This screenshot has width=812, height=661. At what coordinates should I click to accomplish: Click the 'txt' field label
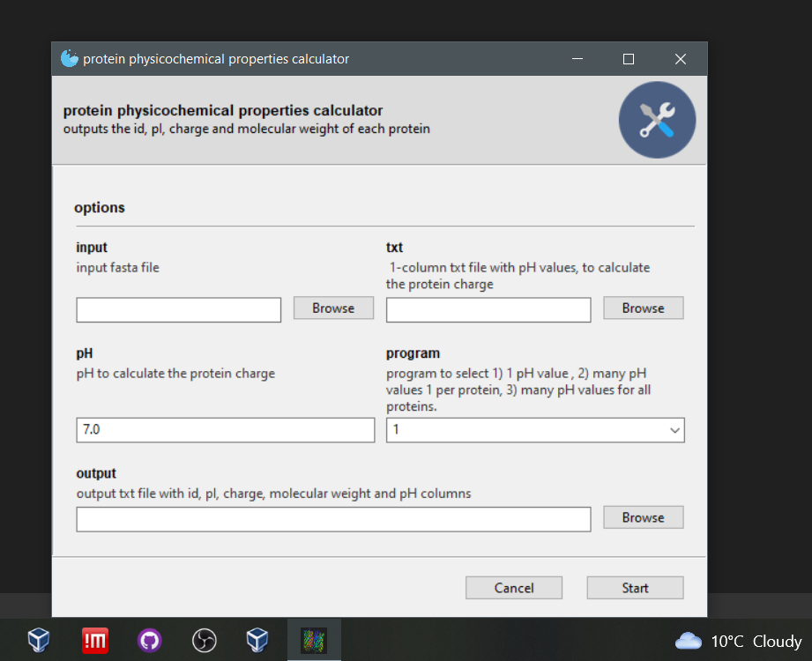pos(394,248)
